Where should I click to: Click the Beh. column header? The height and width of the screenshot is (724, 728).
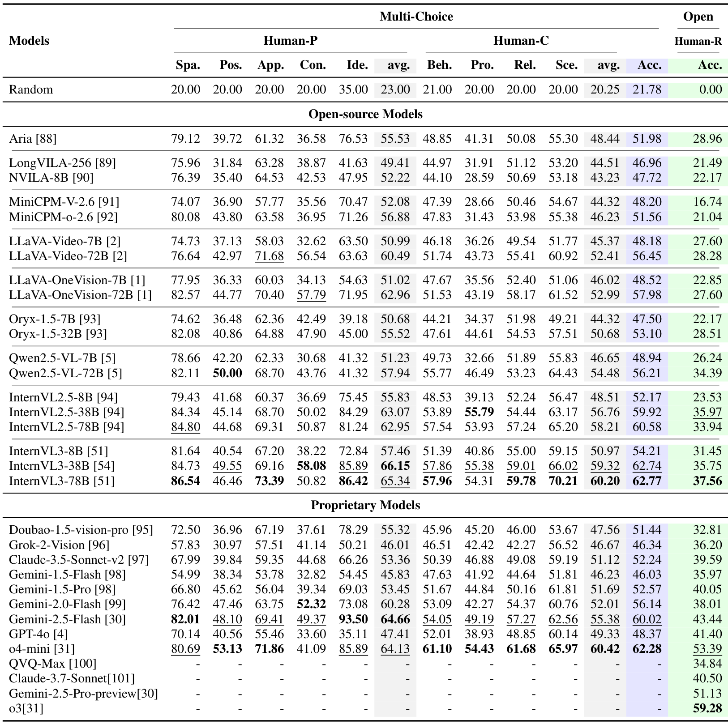439,65
